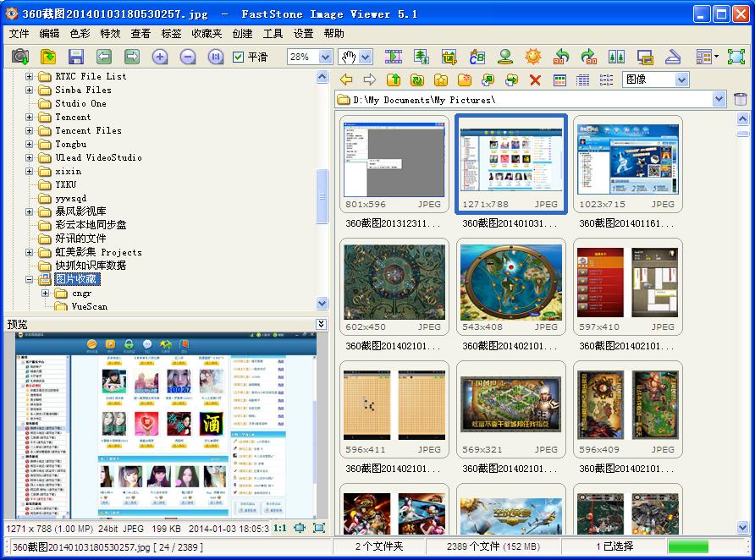Toggle 1:1 actual size view
This screenshot has width=755, height=560.
coord(282,528)
